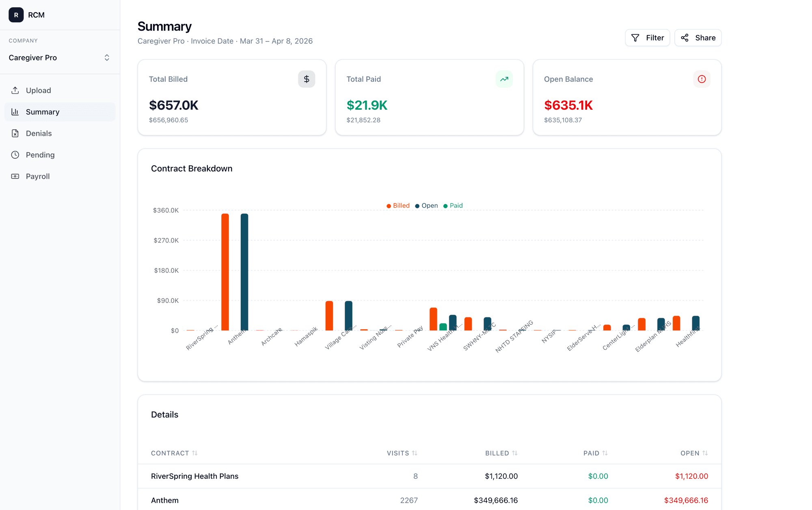The height and width of the screenshot is (510, 812).
Task: Select the Denials menu entry
Action: click(39, 133)
